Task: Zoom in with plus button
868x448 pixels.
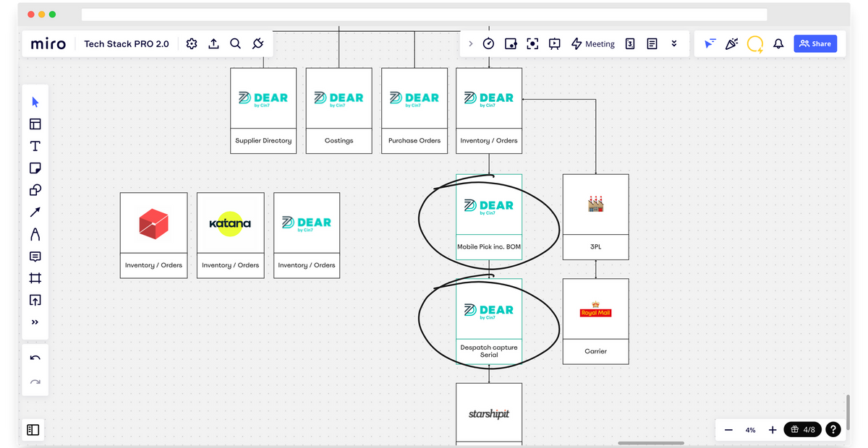Action: click(773, 430)
